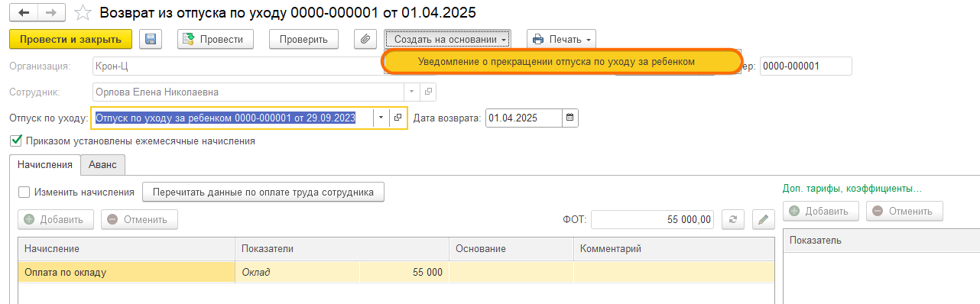
Task: Open attached files with the paperclip icon
Action: click(x=365, y=39)
